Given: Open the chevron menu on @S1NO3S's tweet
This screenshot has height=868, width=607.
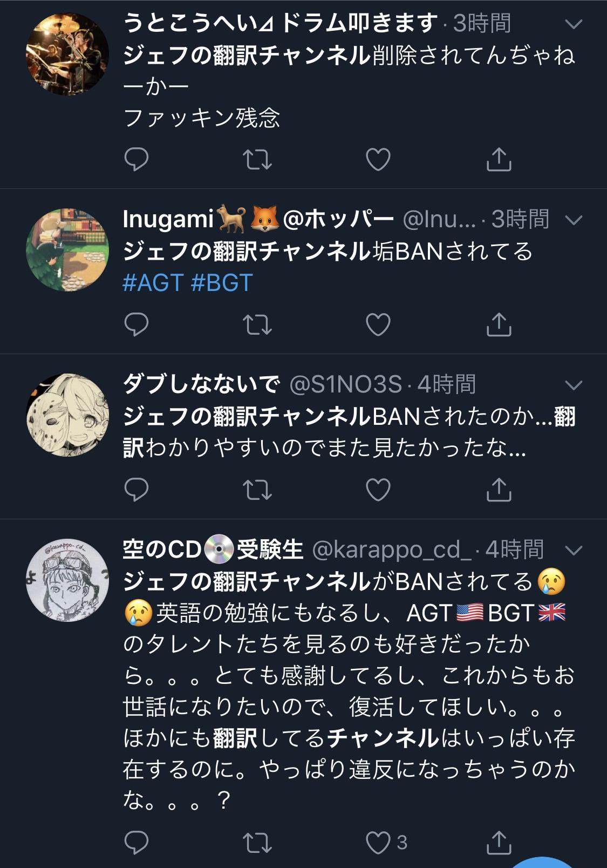Looking at the screenshot, I should click(573, 385).
